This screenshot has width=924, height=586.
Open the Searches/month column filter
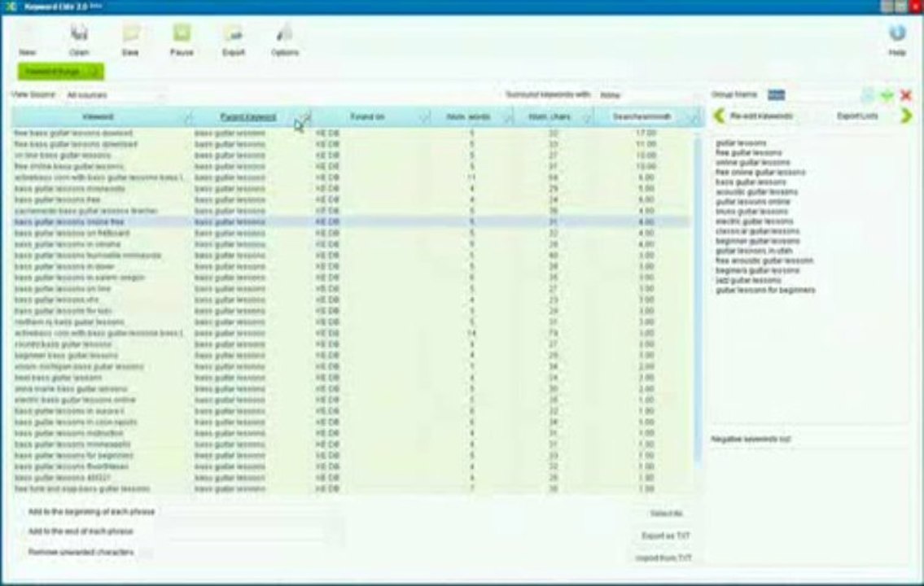tap(695, 117)
